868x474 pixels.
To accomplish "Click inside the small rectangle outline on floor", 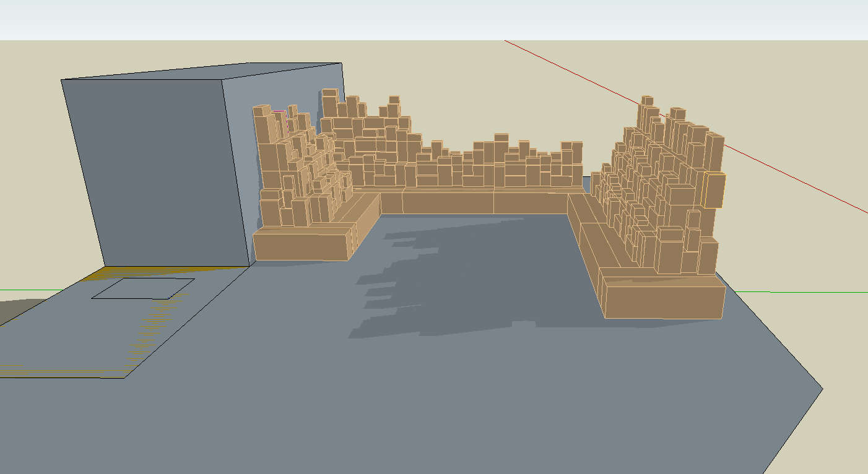I will pos(143,288).
